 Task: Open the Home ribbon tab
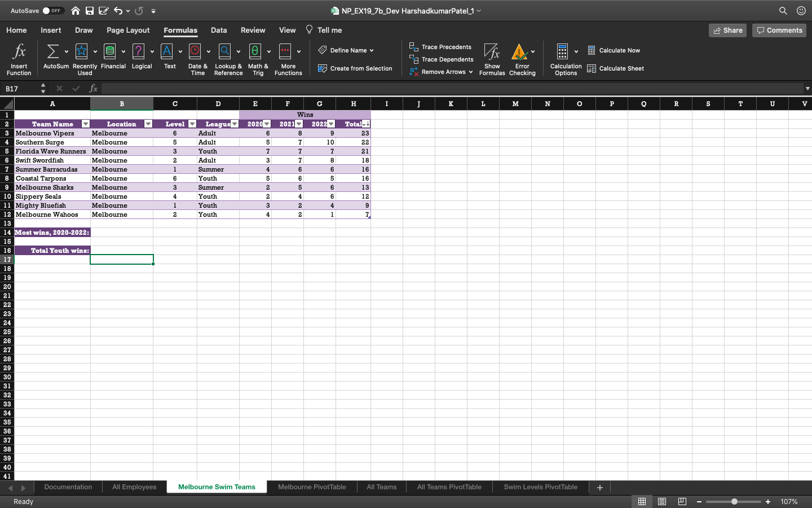point(16,30)
